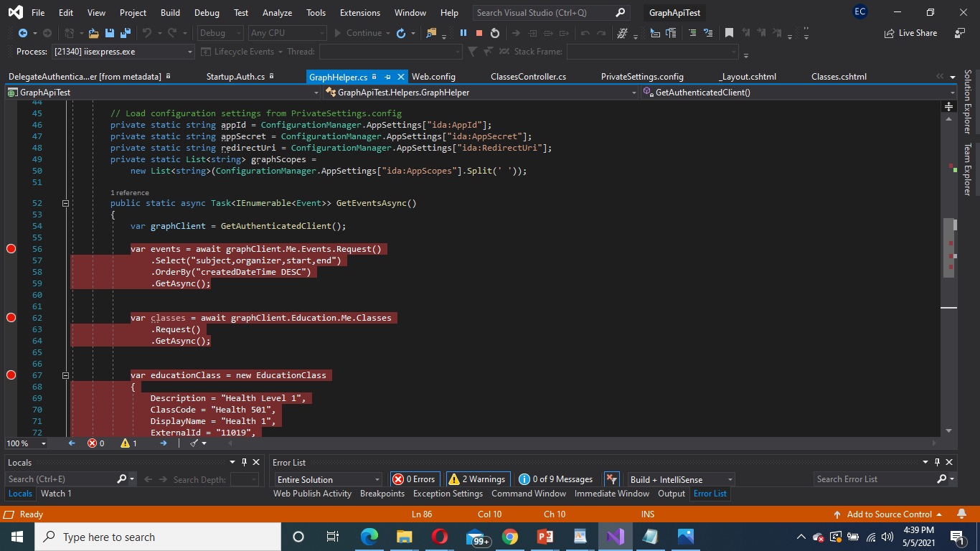
Task: Open the Immediate Window tab
Action: coord(612,494)
